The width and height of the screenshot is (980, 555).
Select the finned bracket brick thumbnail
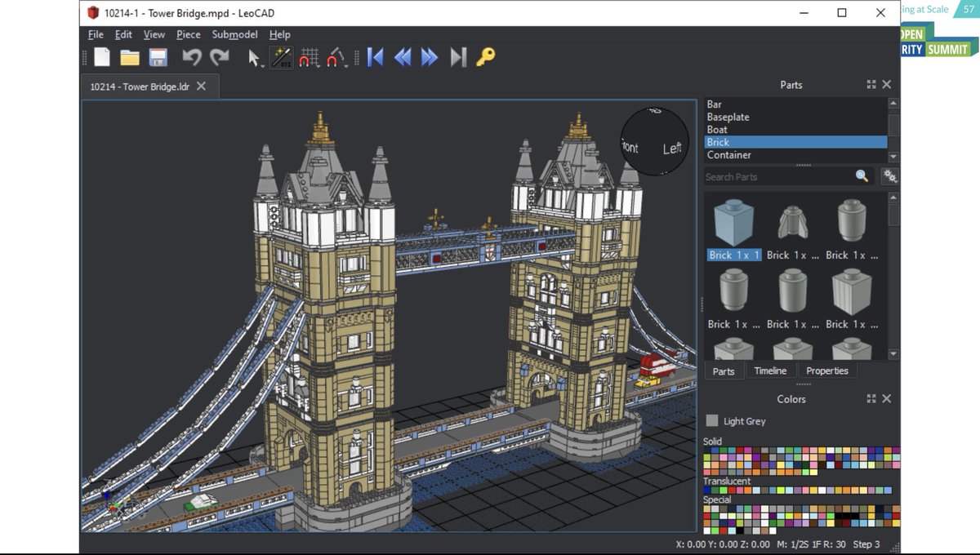[x=792, y=222]
